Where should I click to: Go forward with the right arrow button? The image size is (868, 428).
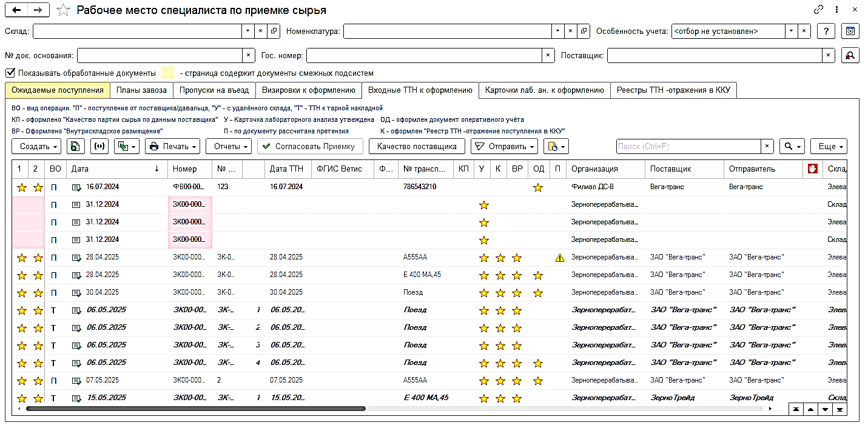pyautogui.click(x=38, y=10)
